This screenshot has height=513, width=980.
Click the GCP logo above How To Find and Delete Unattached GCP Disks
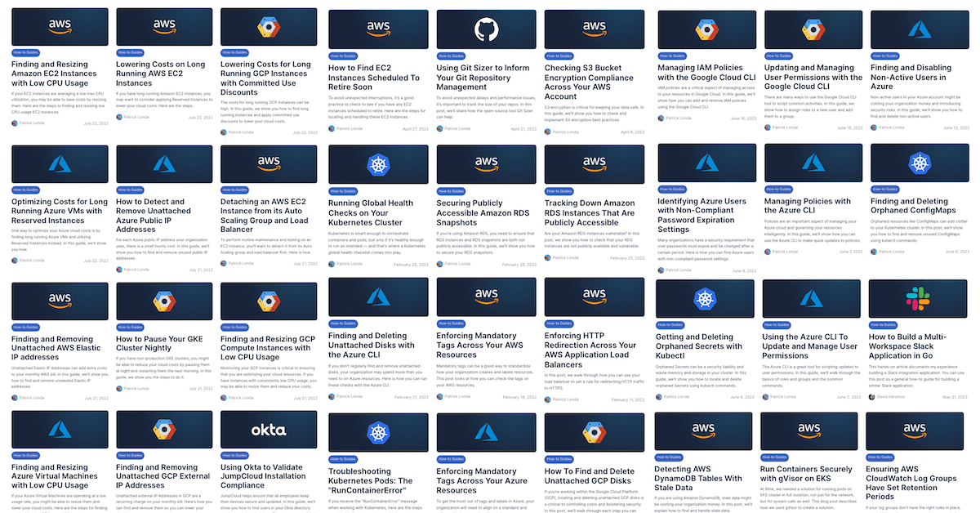pos(595,433)
